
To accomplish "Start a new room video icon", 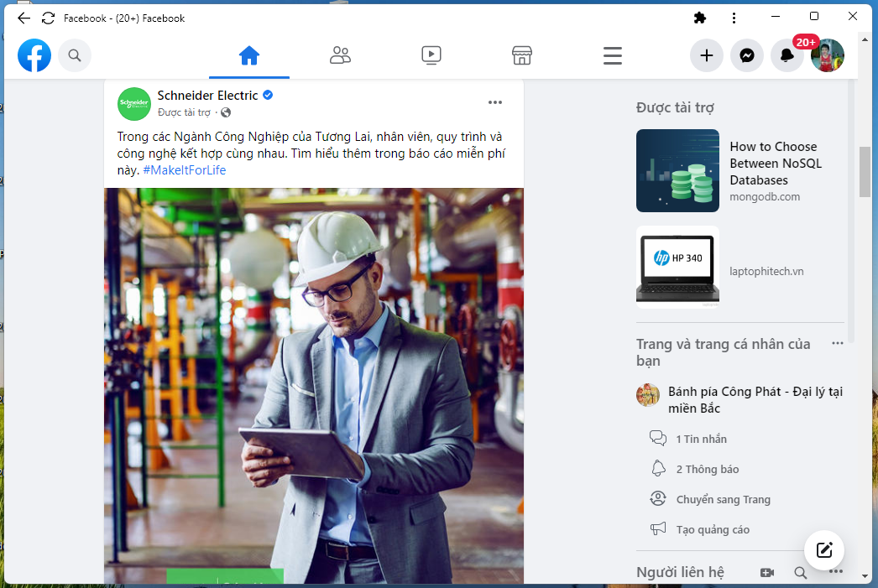I will (x=767, y=572).
